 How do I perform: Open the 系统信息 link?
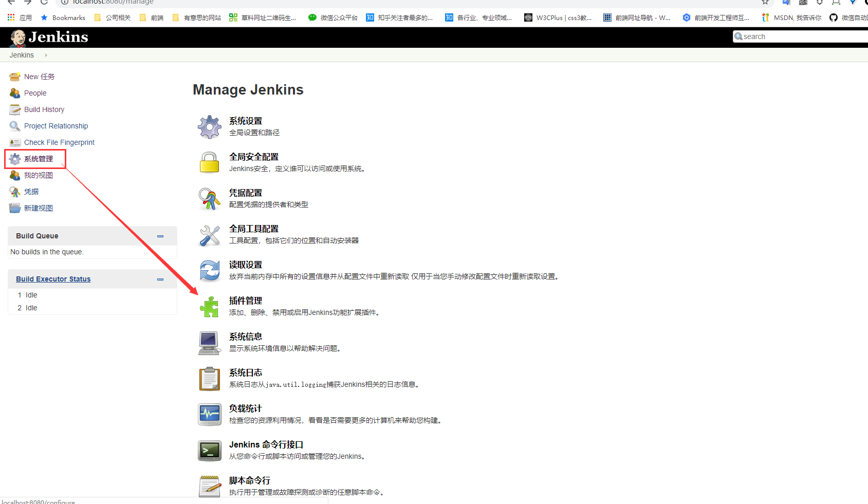(246, 337)
